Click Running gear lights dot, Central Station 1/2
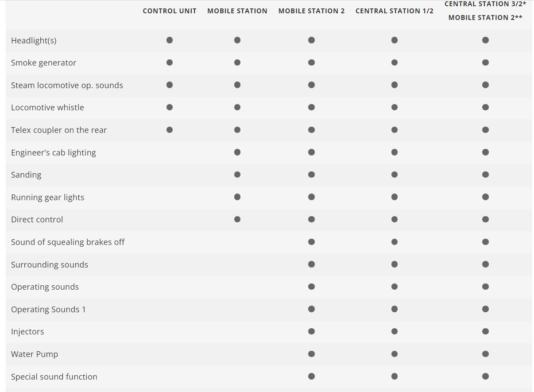The image size is (534, 392). pyautogui.click(x=395, y=197)
